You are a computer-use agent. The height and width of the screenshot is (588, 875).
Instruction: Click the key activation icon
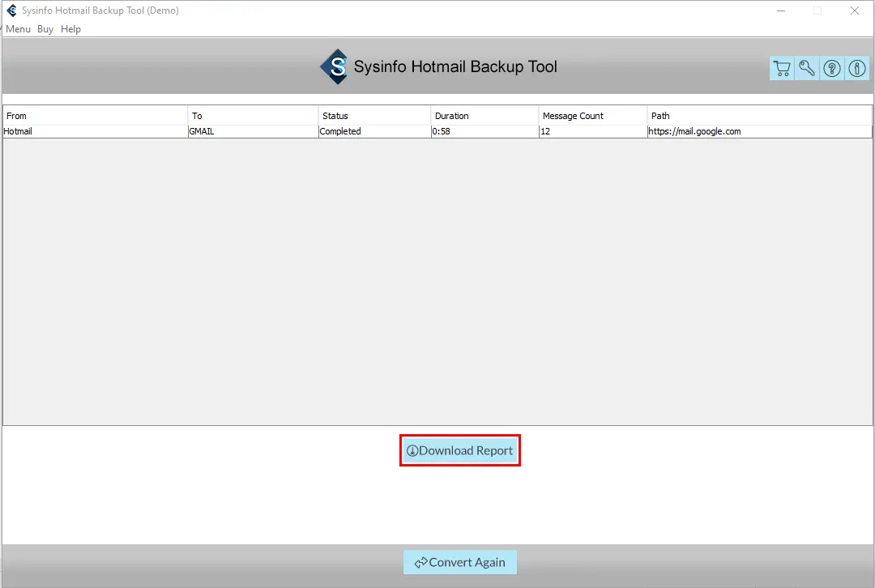pos(807,69)
